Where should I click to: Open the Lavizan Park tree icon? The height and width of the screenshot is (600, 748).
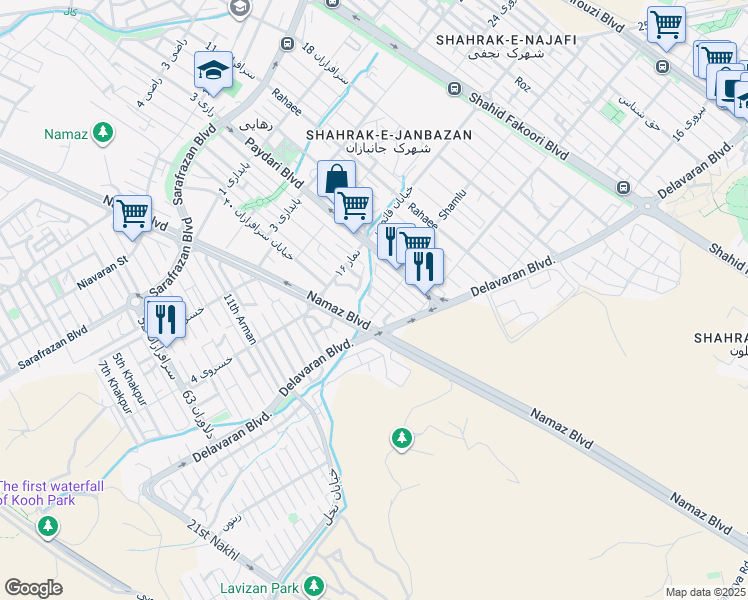[314, 585]
